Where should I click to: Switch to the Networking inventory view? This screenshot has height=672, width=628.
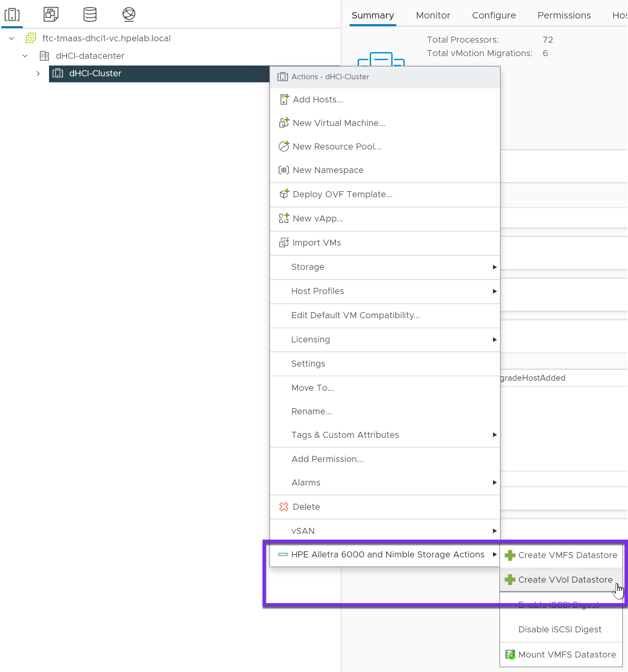pyautogui.click(x=129, y=14)
